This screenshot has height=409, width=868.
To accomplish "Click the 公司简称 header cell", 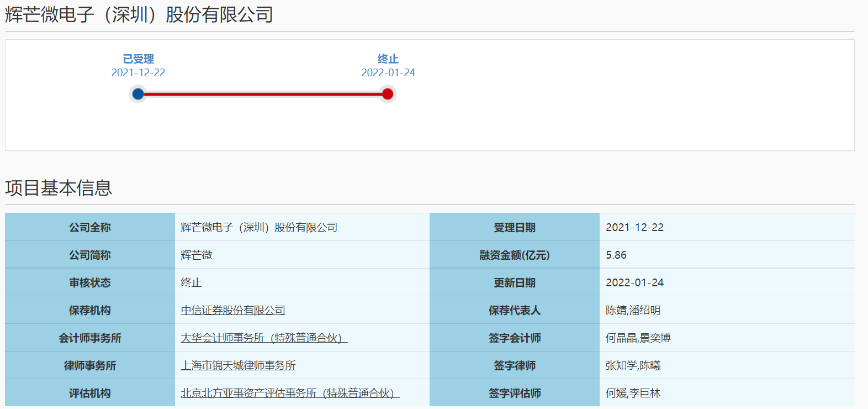I will click(x=90, y=255).
